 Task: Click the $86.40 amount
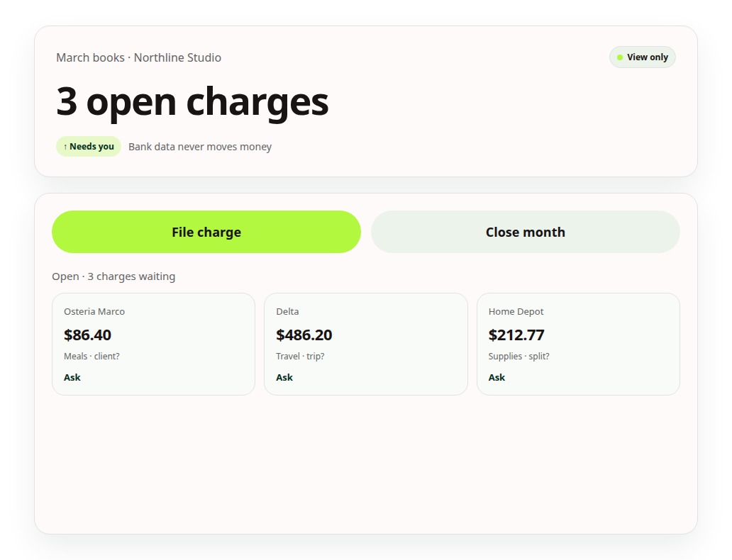(x=87, y=335)
